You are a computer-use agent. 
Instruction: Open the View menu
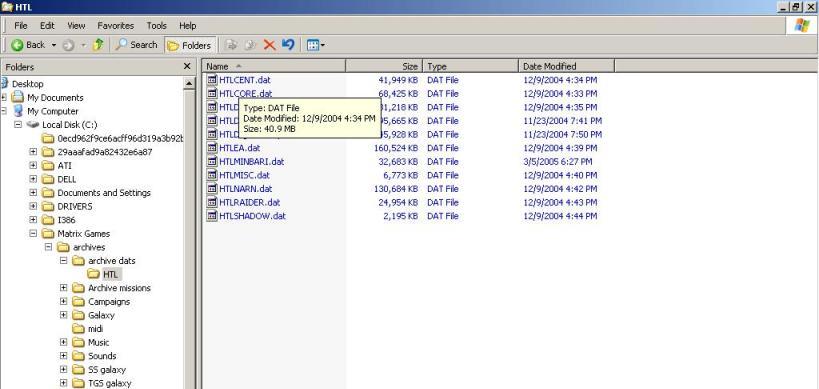(76, 26)
